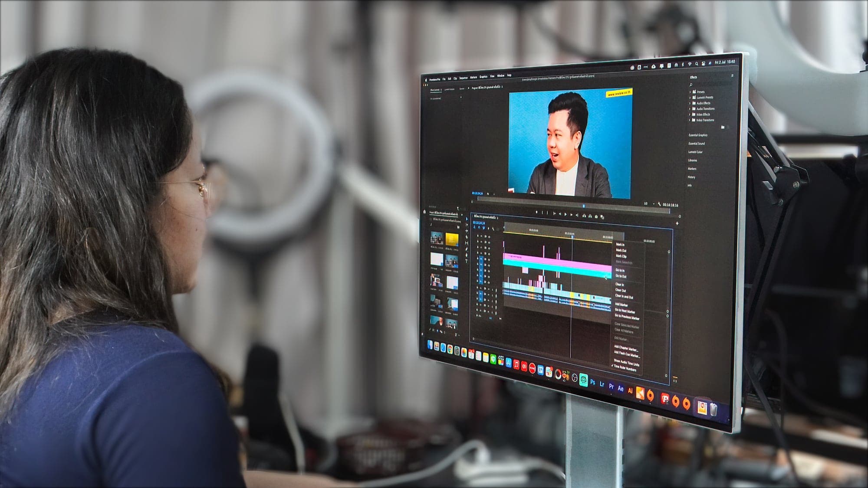The width and height of the screenshot is (868, 488).
Task: Open the Help menu in menu bar
Action: 510,75
